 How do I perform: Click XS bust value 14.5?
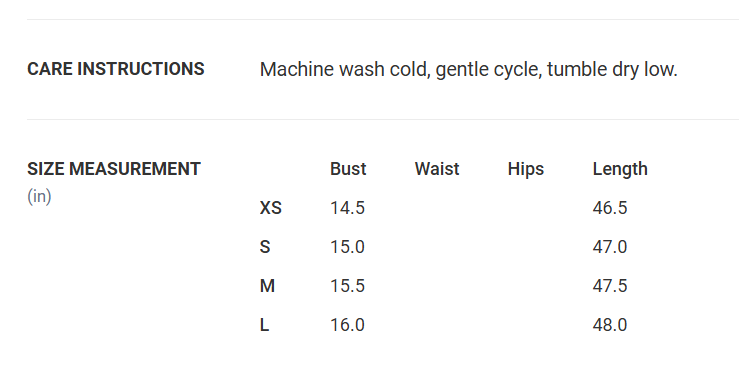[347, 208]
